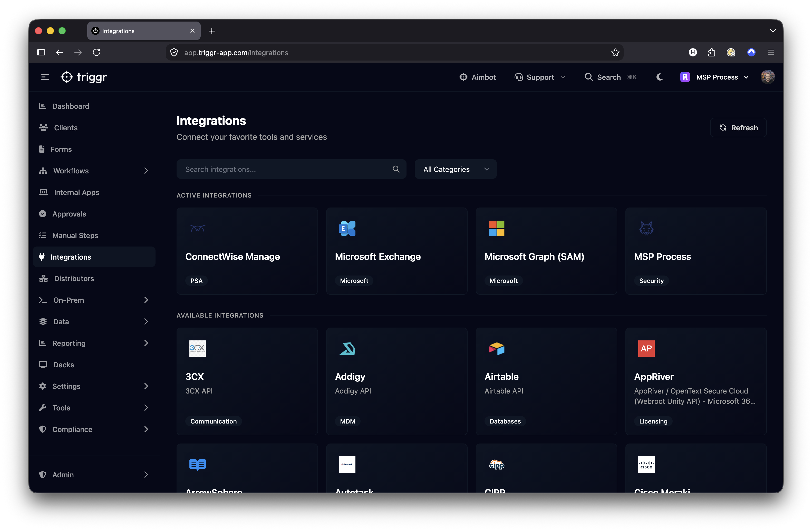Screen dimensions: 812x531
Task: Expand Reporting submenu chevron
Action: coord(146,343)
